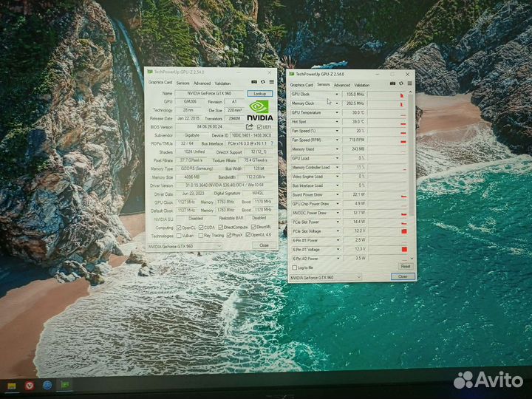Click the Lookup button
Screen dimensions: 532x399
tap(260, 94)
